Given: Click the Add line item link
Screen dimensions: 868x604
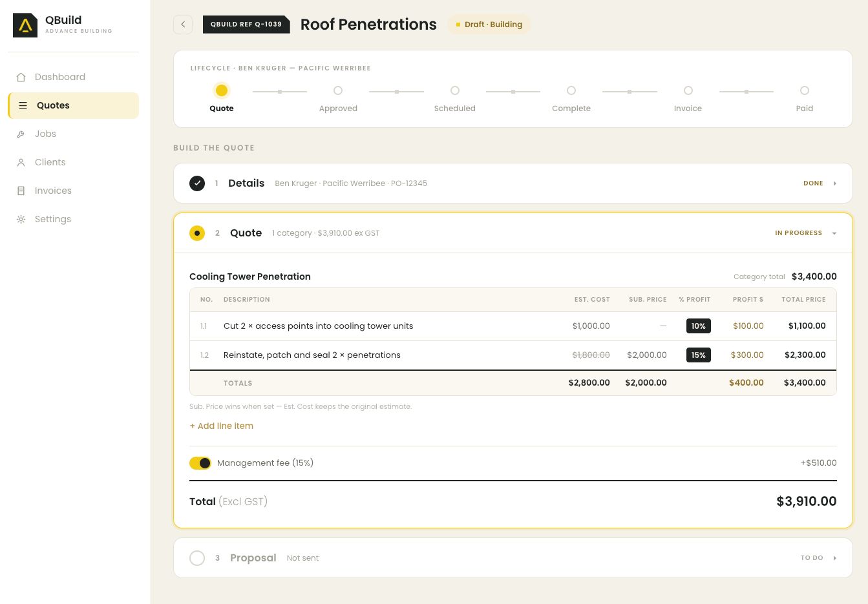Looking at the screenshot, I should point(221,426).
